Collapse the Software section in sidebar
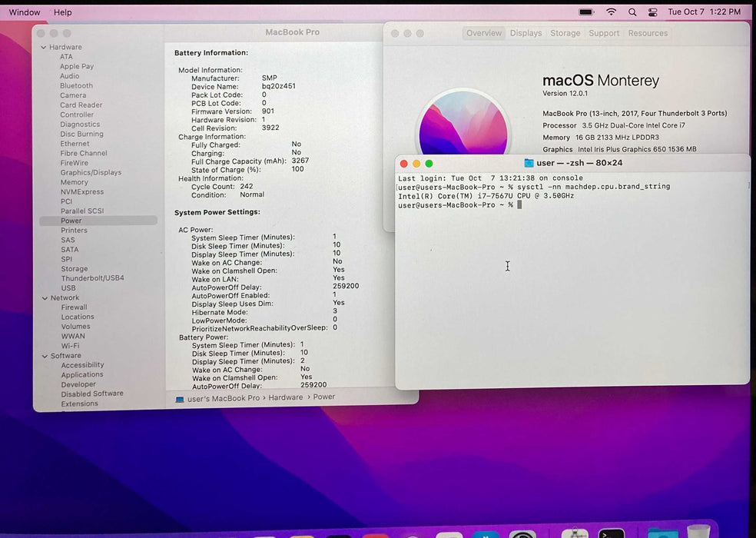 [44, 356]
